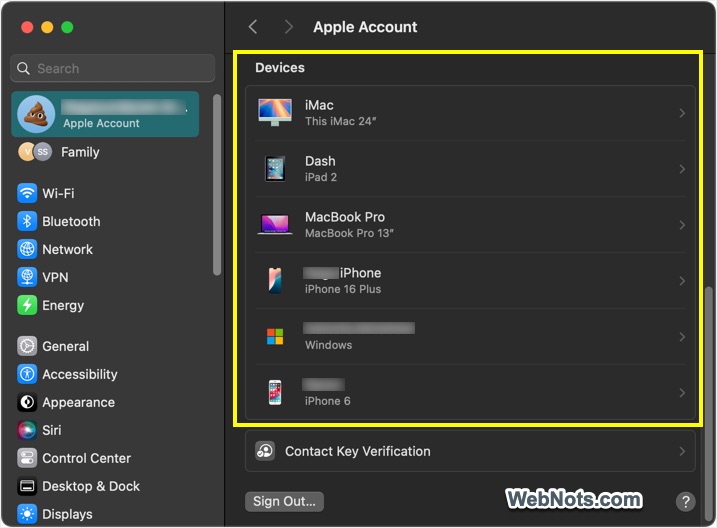Open the Family settings pane
This screenshot has width=717, height=528.
coord(80,152)
